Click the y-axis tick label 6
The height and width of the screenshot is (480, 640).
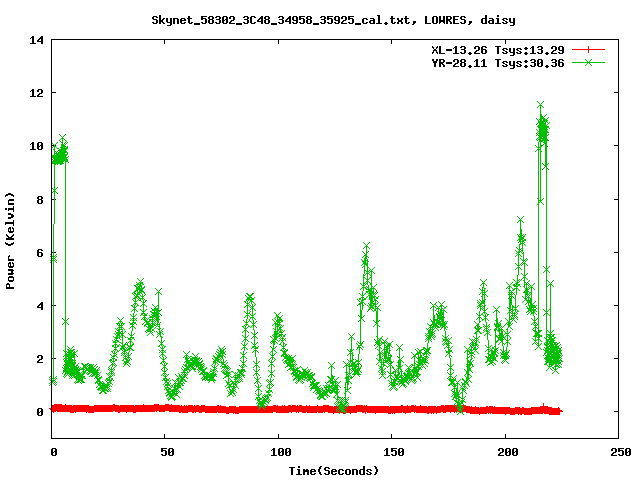[40, 253]
